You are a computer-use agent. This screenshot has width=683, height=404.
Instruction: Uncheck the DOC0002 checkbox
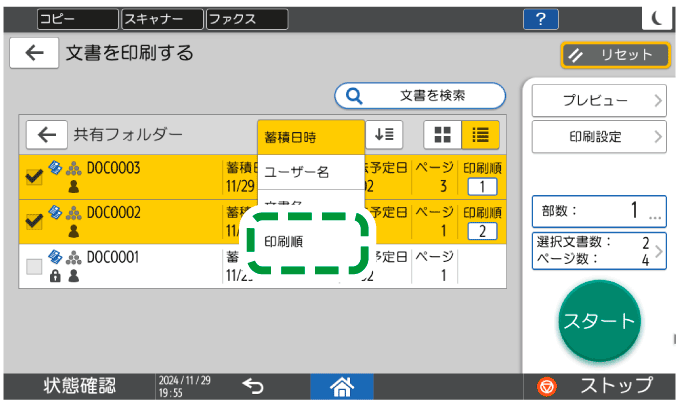[34, 221]
